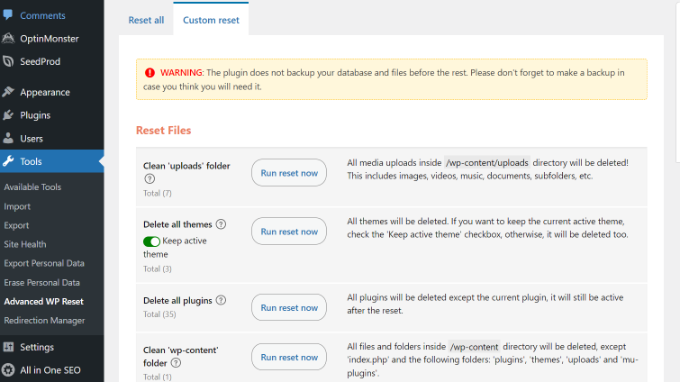The image size is (680, 382).
Task: Go to Export submenu link
Action: click(x=16, y=225)
